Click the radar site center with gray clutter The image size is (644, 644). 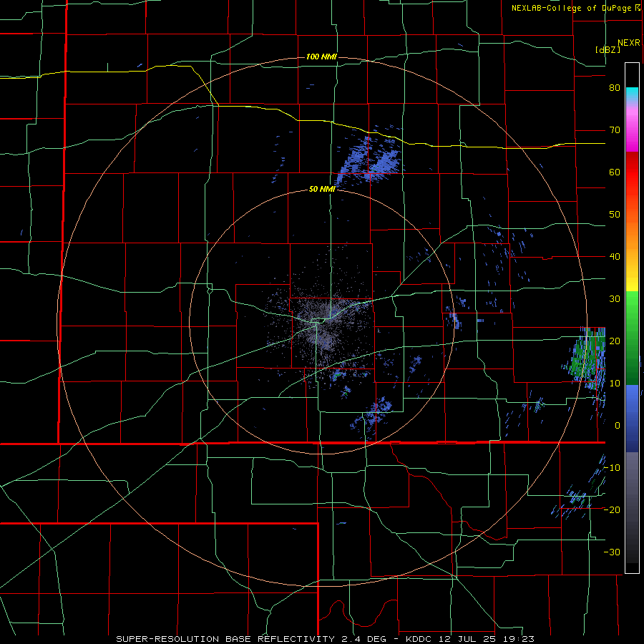(x=322, y=323)
